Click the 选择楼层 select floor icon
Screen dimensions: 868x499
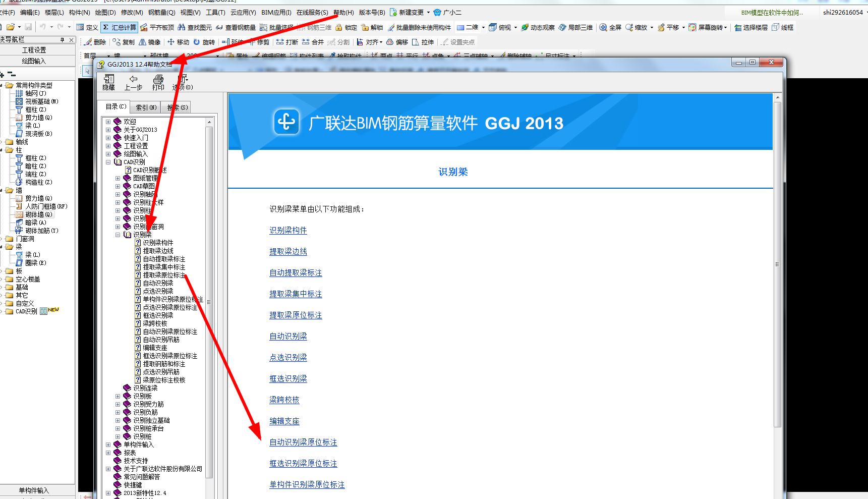[738, 27]
